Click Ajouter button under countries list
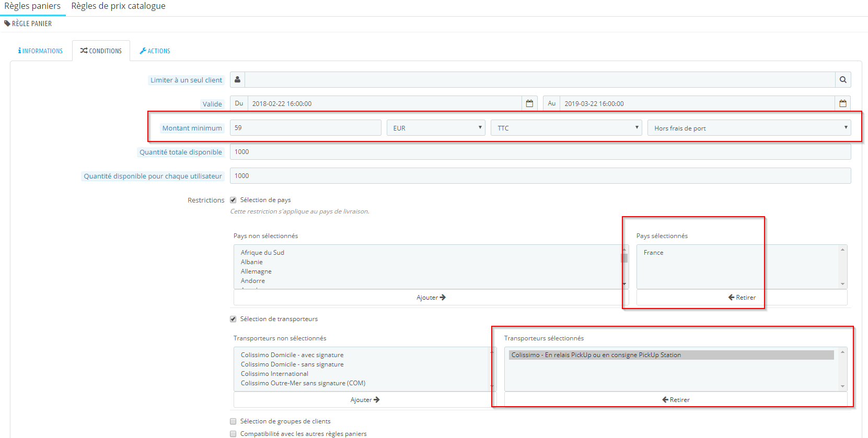 [431, 298]
